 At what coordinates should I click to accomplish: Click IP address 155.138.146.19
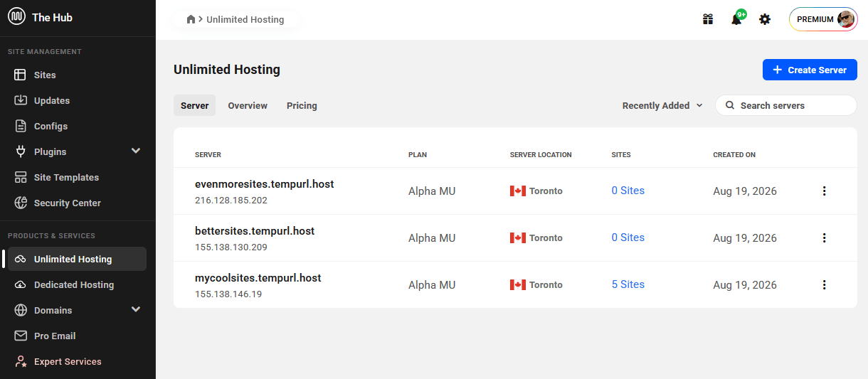click(228, 294)
